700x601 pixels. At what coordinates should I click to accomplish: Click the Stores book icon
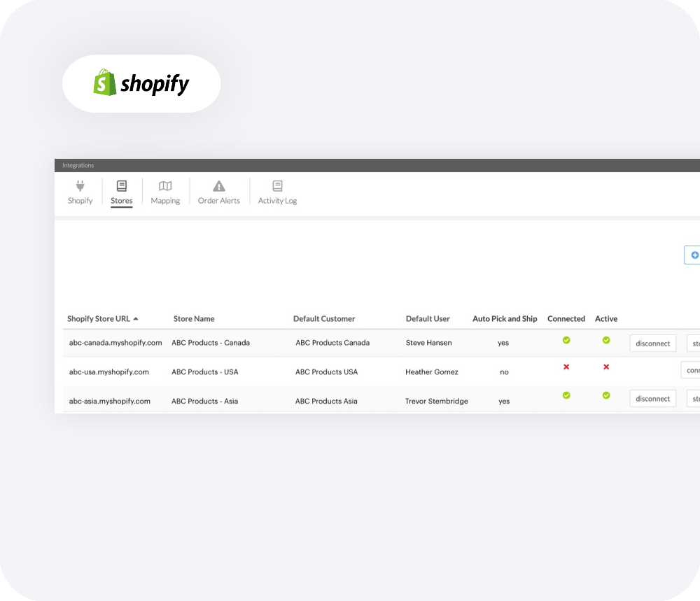pyautogui.click(x=121, y=185)
